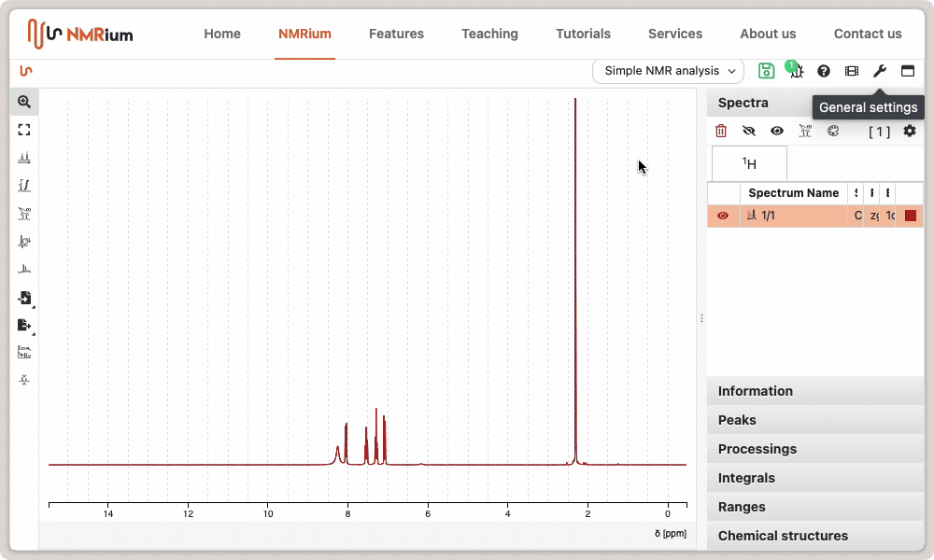Select the Zoom tool in left toolbar

coord(24,103)
